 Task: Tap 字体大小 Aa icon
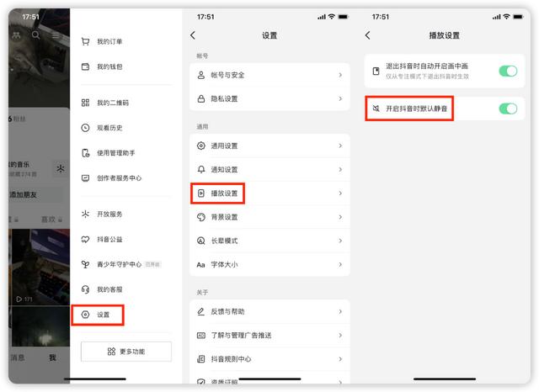[x=200, y=265]
